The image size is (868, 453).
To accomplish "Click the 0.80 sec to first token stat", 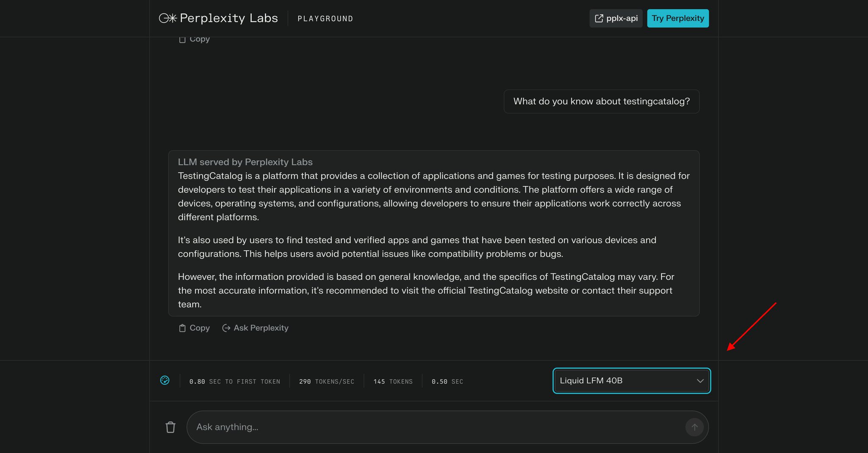I will coord(234,381).
